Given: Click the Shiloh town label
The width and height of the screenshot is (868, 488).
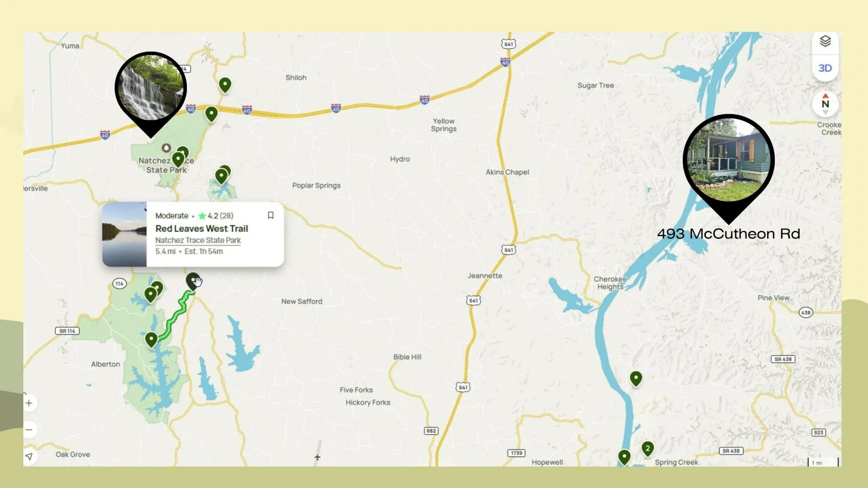Looking at the screenshot, I should pyautogui.click(x=296, y=78).
